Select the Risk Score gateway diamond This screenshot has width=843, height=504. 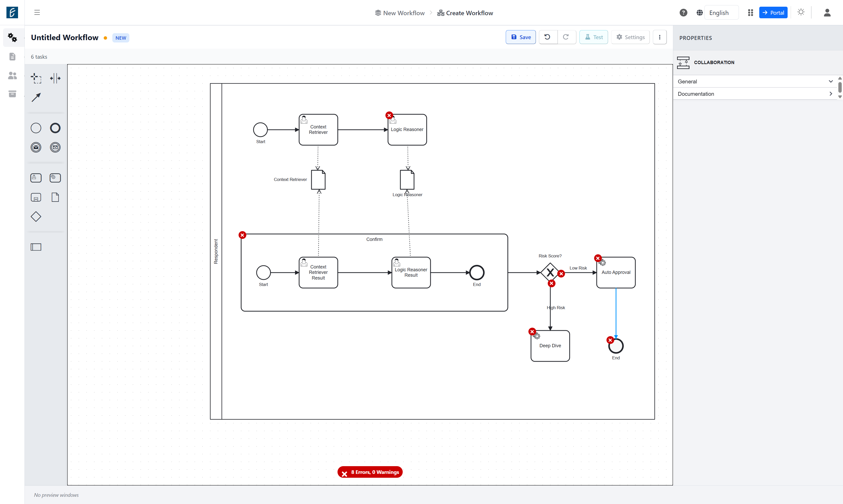(550, 272)
